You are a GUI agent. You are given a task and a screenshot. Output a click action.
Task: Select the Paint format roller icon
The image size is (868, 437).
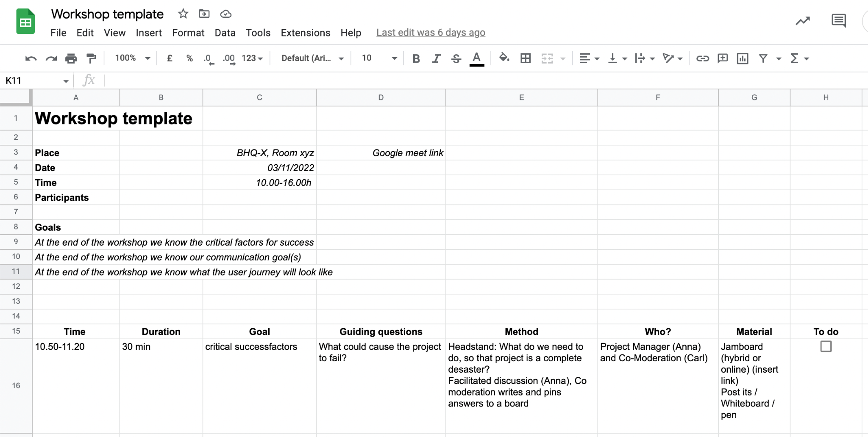[91, 58]
